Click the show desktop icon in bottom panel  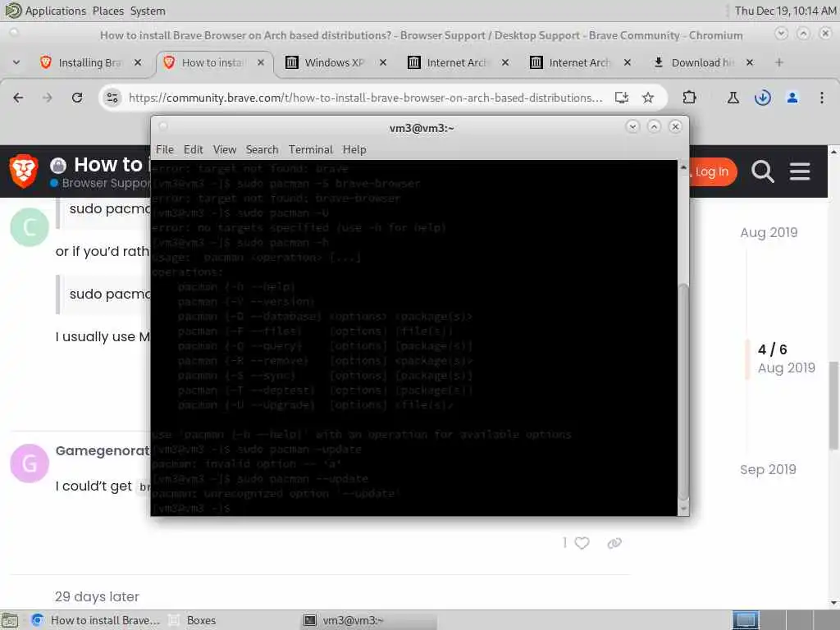pos(10,620)
